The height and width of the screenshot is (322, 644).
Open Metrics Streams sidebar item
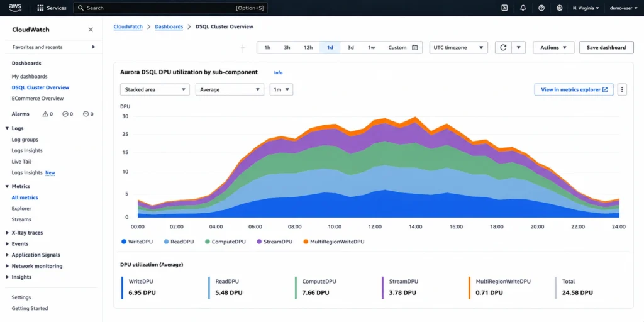click(x=21, y=219)
